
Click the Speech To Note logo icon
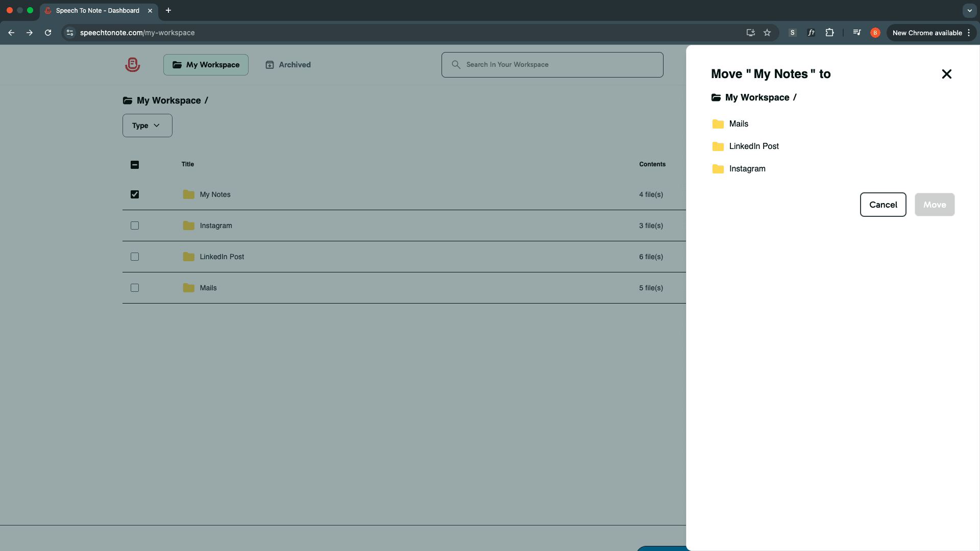[132, 65]
